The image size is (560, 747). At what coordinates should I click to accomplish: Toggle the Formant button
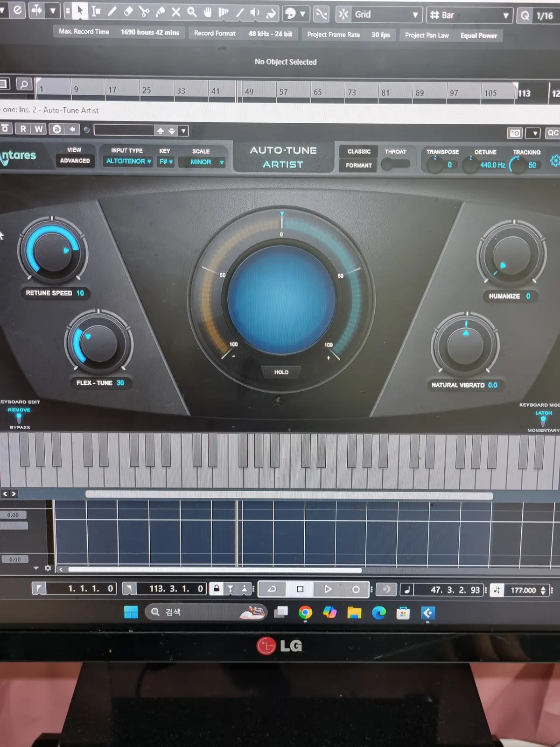point(359,165)
